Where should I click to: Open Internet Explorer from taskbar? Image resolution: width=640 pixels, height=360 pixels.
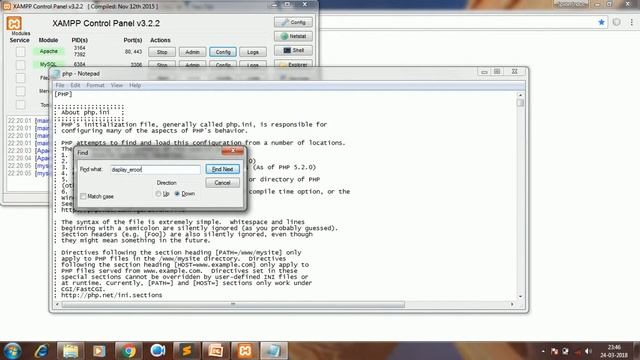click(x=42, y=351)
